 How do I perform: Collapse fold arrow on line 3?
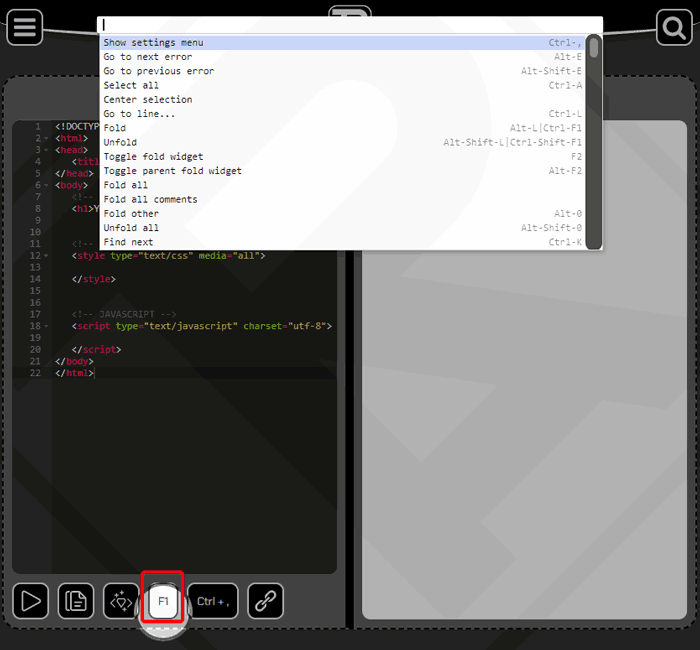pos(46,150)
